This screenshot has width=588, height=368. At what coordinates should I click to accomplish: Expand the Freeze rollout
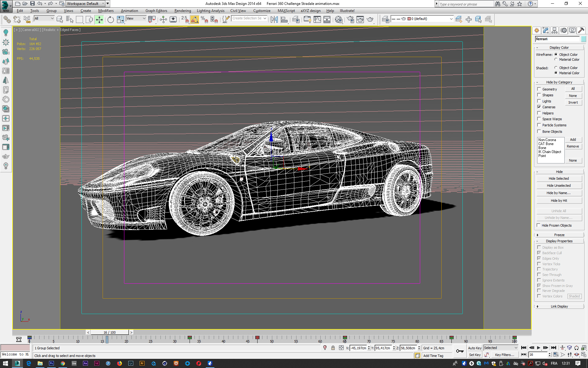pyautogui.click(x=559, y=235)
